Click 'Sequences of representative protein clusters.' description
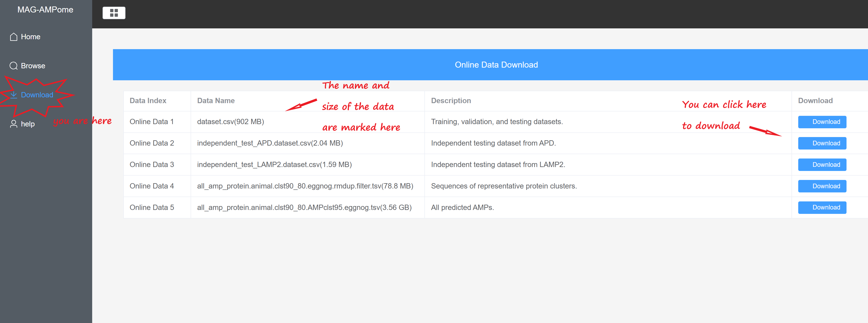Image resolution: width=868 pixels, height=323 pixels. [x=504, y=186]
